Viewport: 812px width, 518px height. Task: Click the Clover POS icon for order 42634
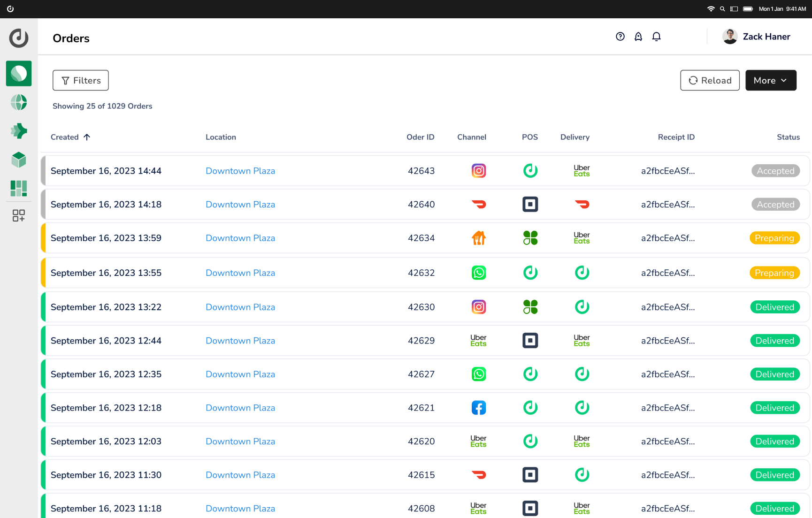click(530, 238)
